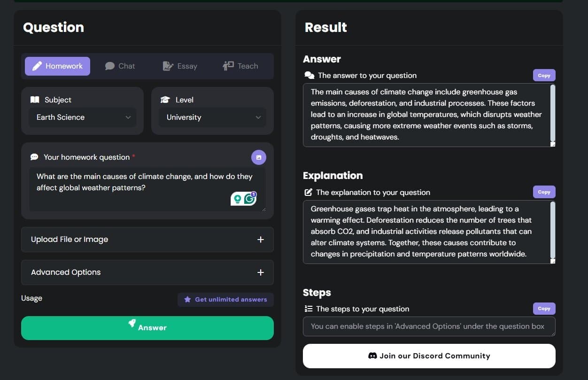Click the Teach presenter icon
588x380 pixels.
228,66
